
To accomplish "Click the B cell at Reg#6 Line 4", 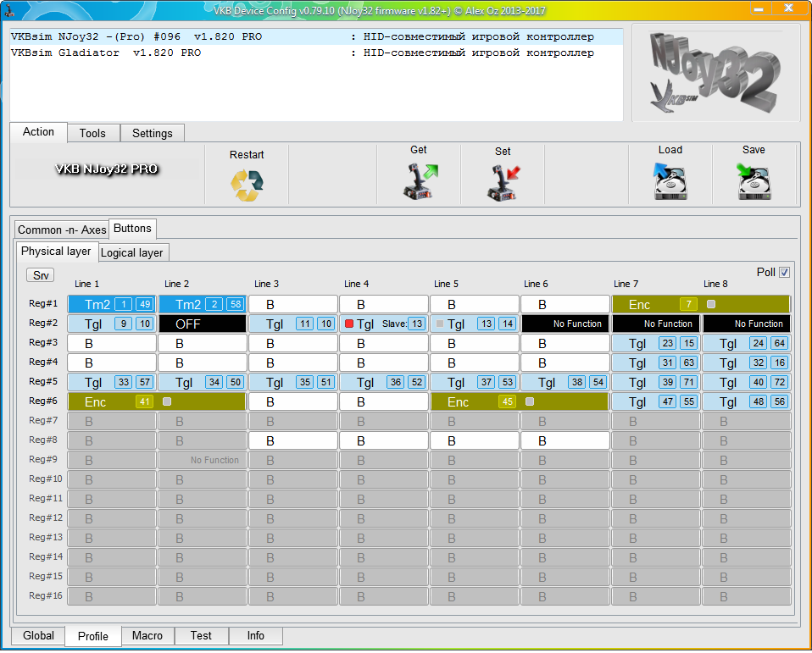I will 384,401.
